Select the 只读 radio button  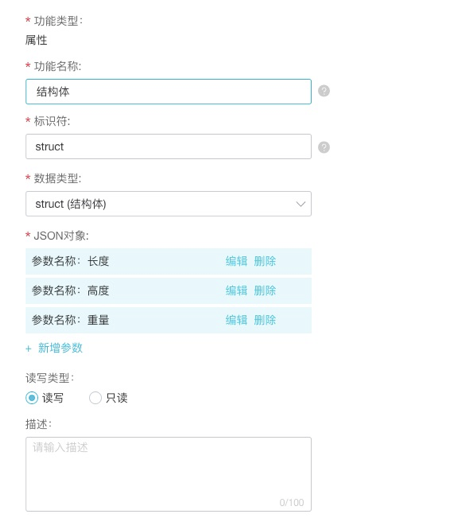[x=95, y=398]
